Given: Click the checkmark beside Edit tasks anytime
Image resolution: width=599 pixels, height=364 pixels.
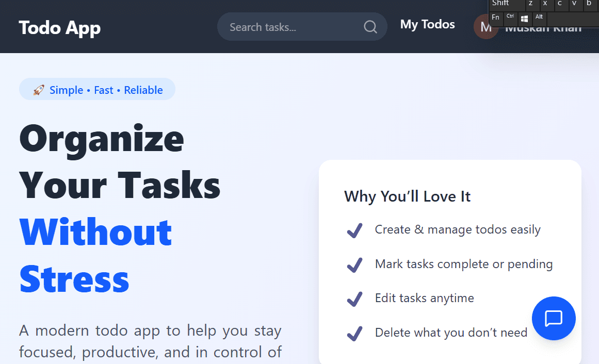Looking at the screenshot, I should [354, 299].
